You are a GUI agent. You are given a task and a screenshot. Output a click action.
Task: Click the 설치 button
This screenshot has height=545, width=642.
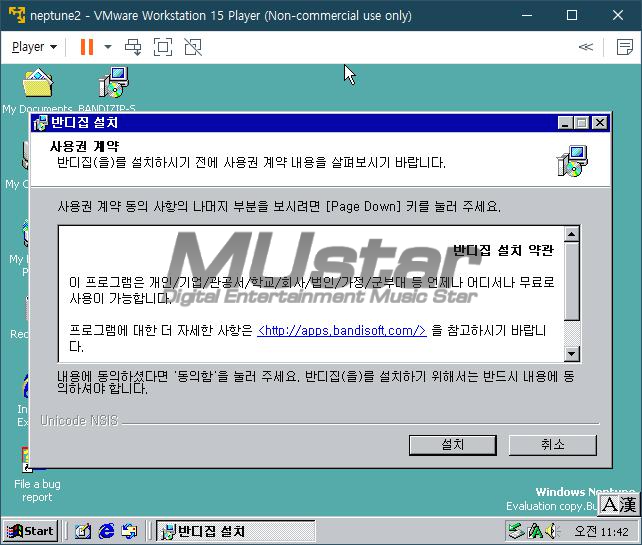pos(453,445)
